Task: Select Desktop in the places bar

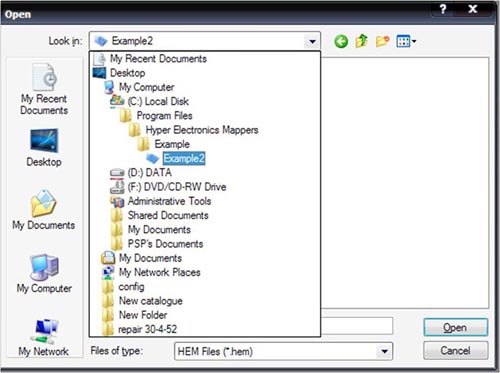Action: [x=44, y=148]
